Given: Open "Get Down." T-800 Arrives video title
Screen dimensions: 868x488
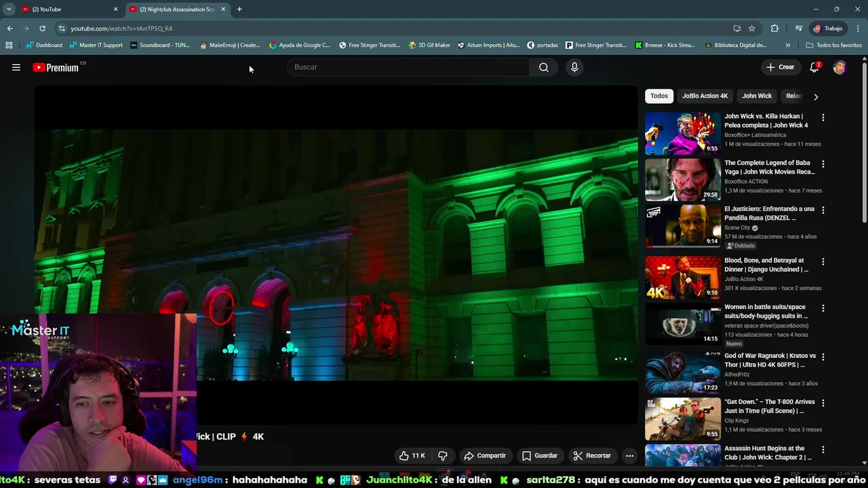Looking at the screenshot, I should pyautogui.click(x=768, y=406).
